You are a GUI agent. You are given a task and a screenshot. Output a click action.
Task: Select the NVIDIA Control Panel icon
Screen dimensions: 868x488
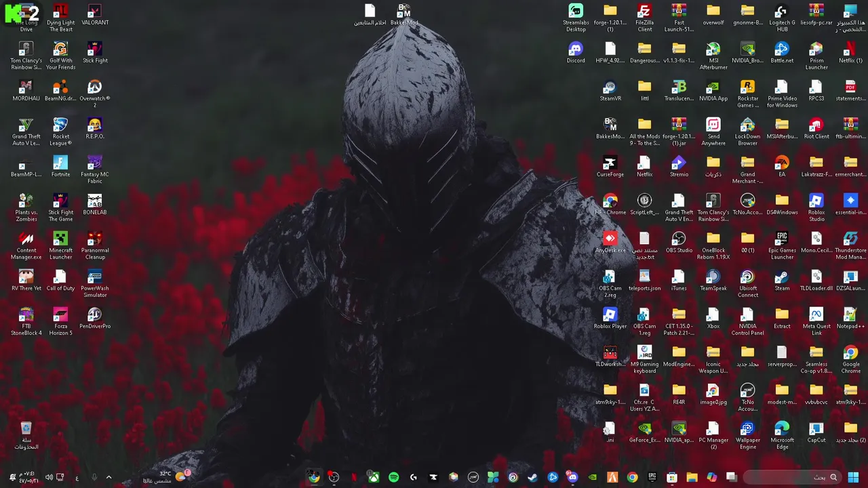tap(748, 322)
